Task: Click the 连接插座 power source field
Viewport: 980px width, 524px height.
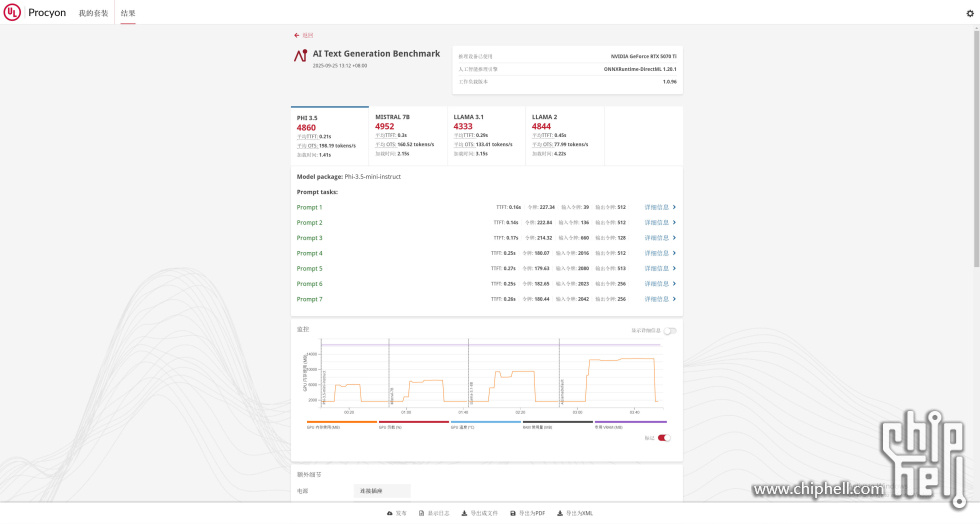Action: [382, 491]
